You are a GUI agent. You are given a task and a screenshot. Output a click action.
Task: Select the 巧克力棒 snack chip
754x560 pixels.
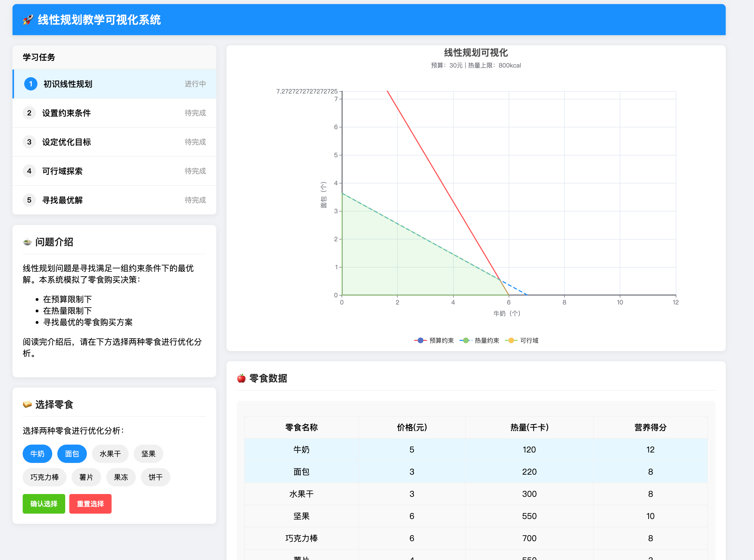coord(44,477)
